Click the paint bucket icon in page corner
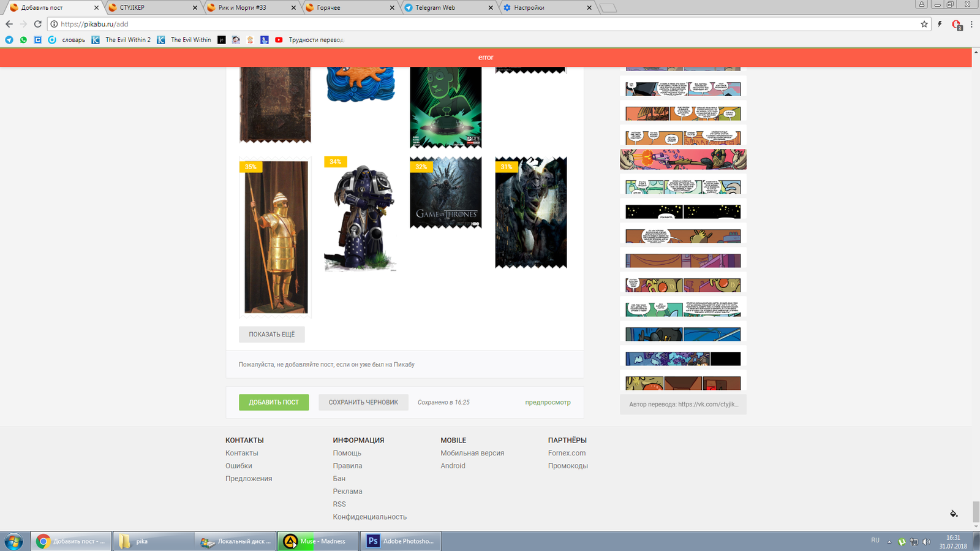 click(x=954, y=514)
